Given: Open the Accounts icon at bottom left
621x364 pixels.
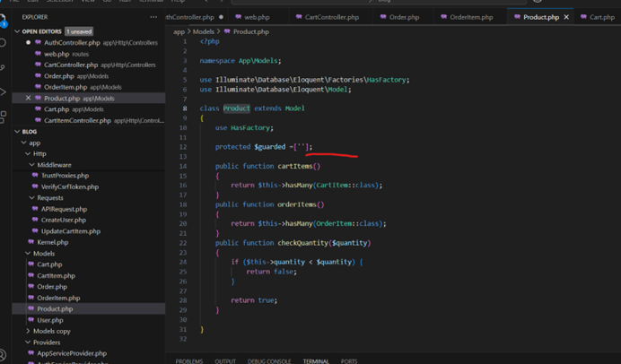Looking at the screenshot, I should (4, 355).
